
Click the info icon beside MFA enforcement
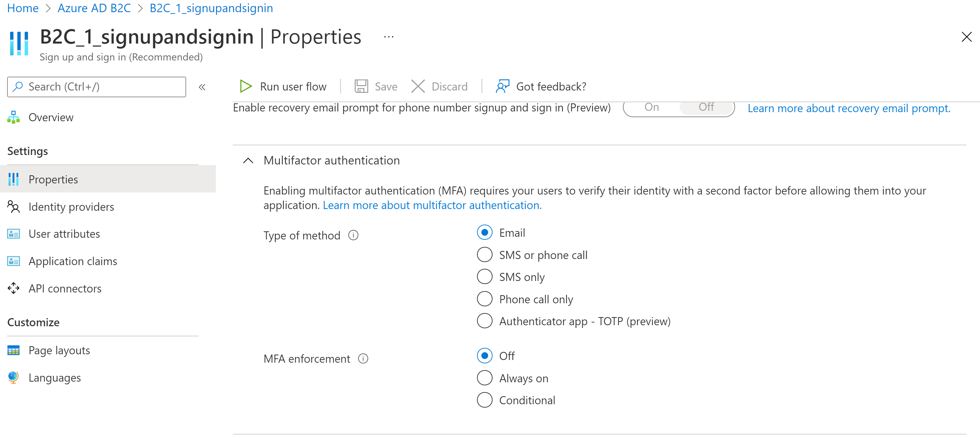[x=363, y=359]
